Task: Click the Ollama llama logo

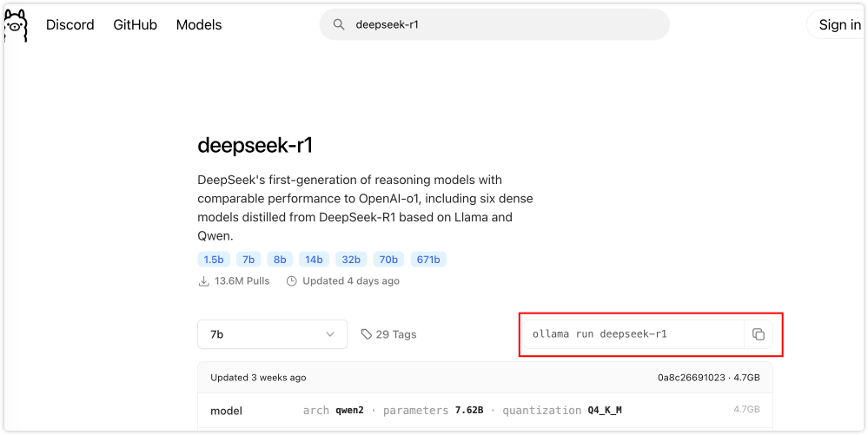Action: point(15,26)
